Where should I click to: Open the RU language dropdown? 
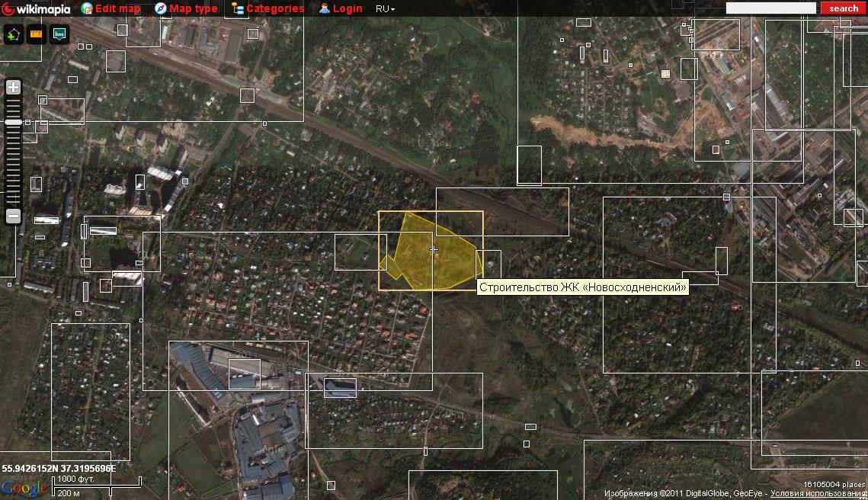(385, 9)
